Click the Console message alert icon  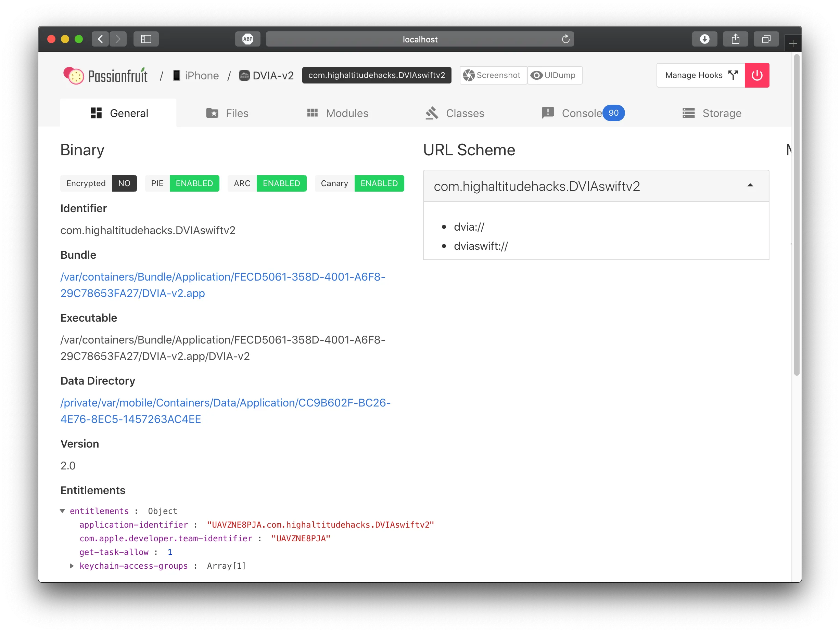548,113
